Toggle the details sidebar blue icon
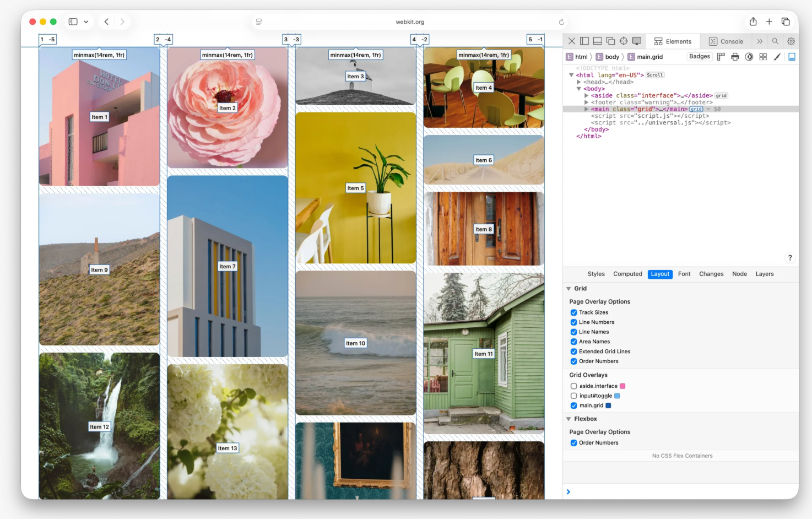812x519 pixels. click(x=792, y=57)
